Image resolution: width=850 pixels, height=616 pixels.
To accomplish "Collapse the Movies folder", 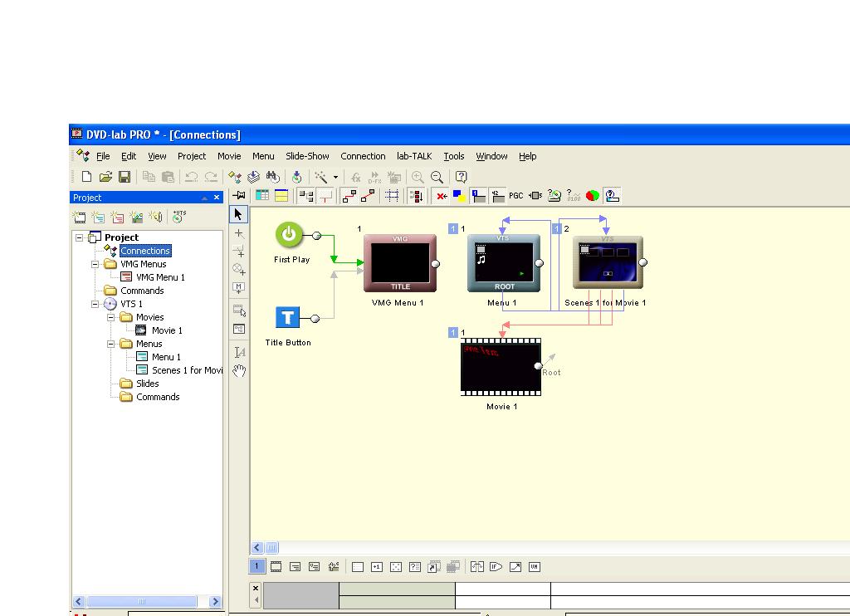I will pos(110,317).
